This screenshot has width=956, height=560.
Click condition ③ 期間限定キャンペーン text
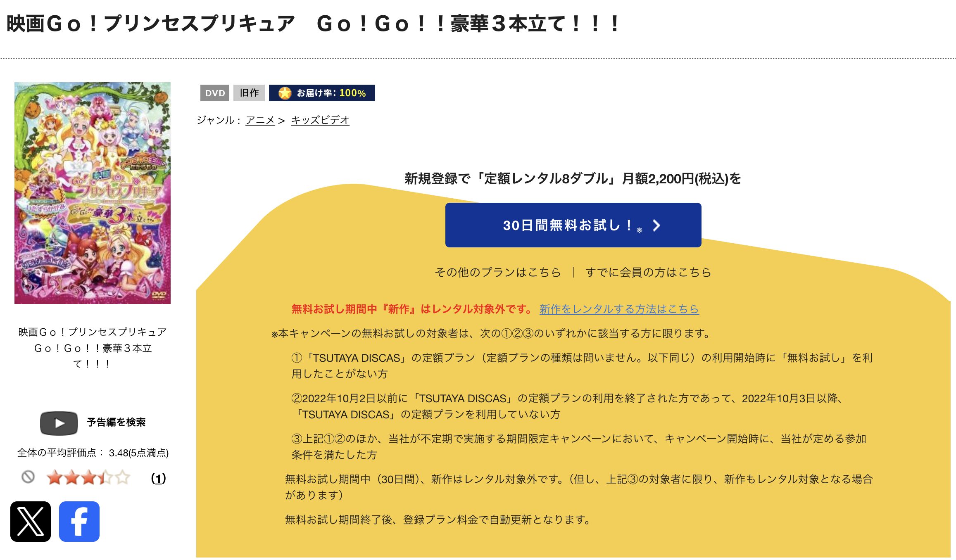(579, 446)
